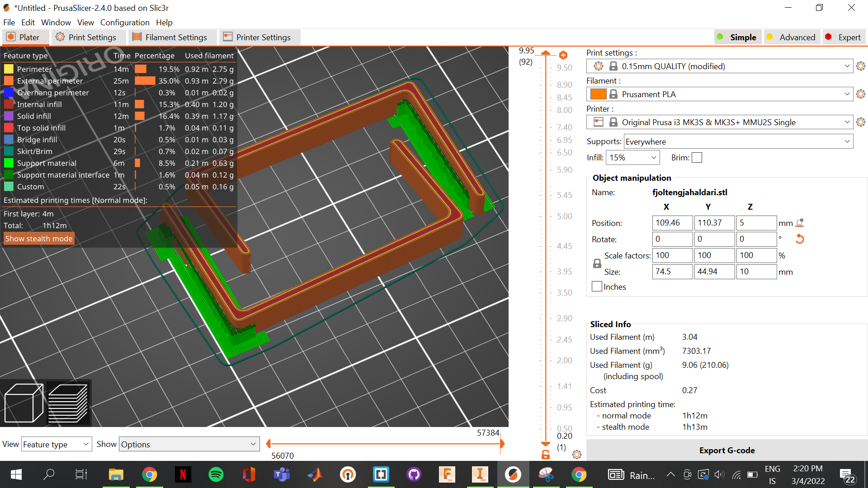Switch to Expert mode
The image size is (868, 488).
point(844,37)
